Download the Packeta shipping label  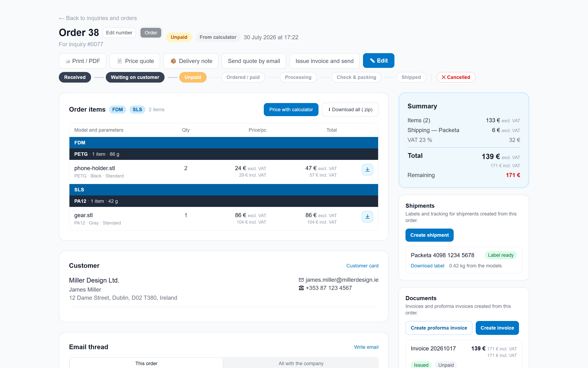click(427, 266)
